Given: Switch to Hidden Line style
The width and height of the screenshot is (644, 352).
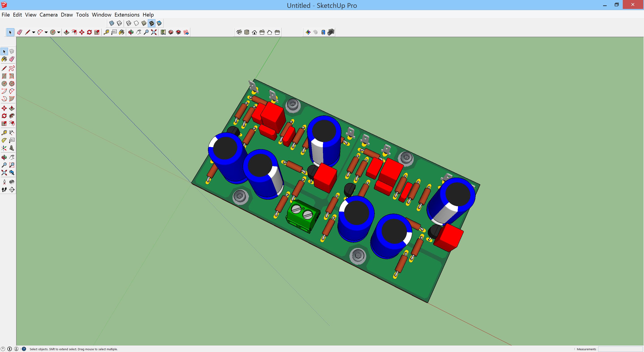Looking at the screenshot, I should (x=136, y=23).
